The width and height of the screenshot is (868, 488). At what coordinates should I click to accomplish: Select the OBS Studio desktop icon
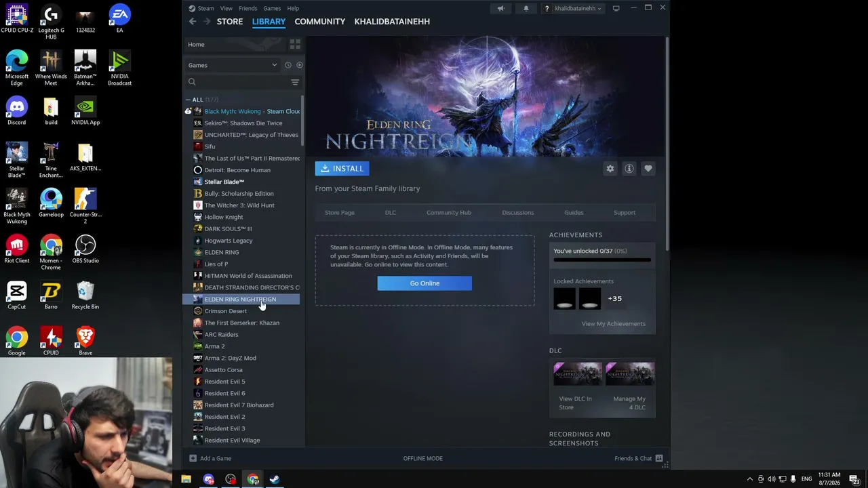click(x=85, y=249)
